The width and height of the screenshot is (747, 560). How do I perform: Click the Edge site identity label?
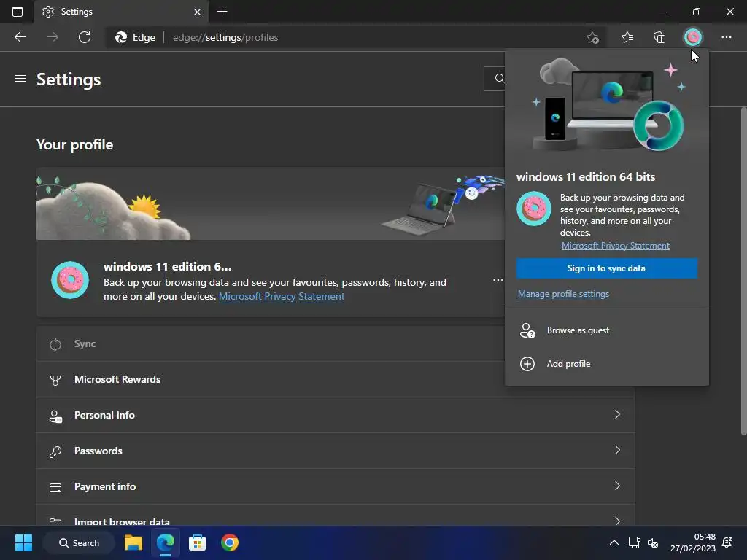[x=136, y=37]
